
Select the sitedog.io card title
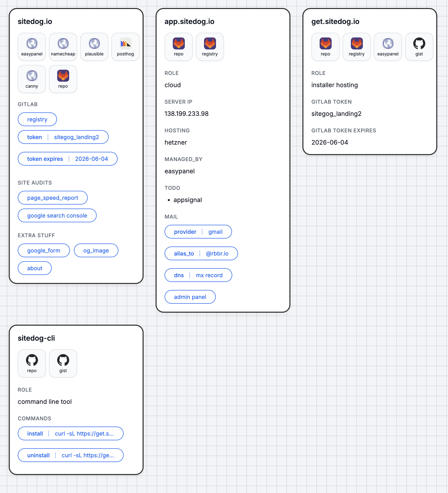point(35,21)
